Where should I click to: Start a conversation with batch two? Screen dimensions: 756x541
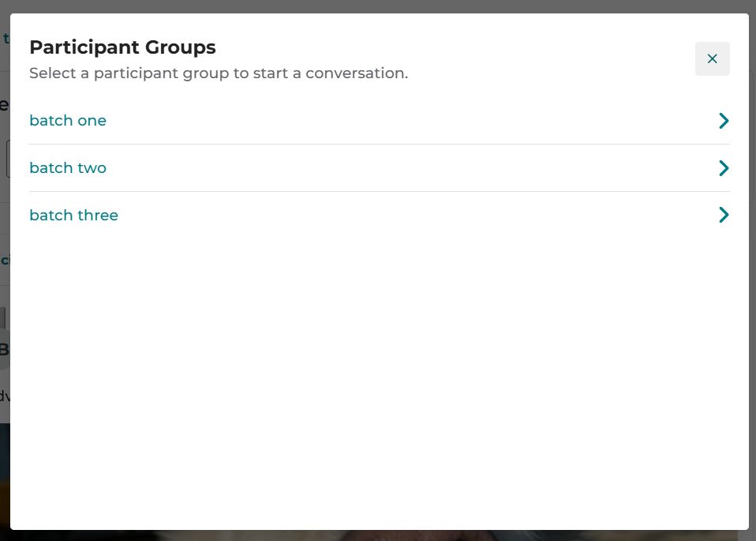[380, 168]
